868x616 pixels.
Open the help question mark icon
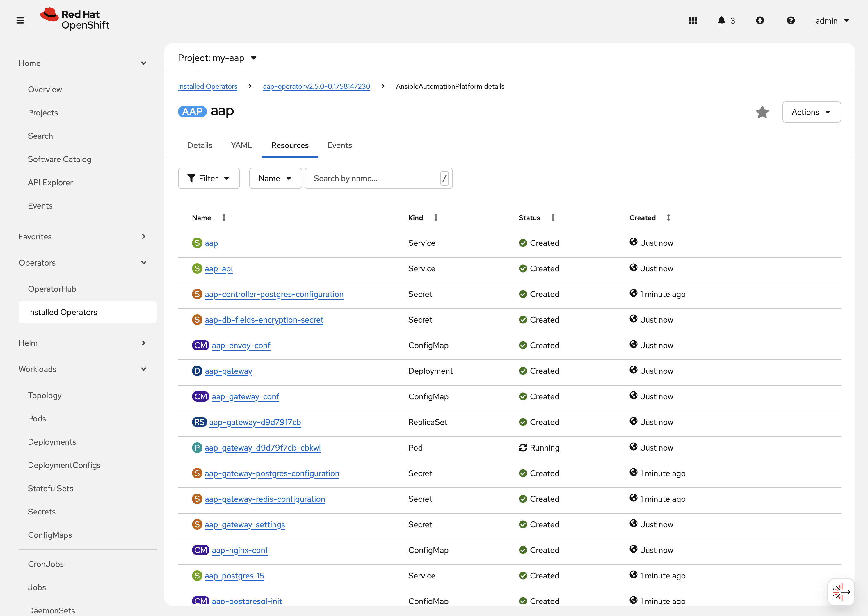(x=791, y=20)
